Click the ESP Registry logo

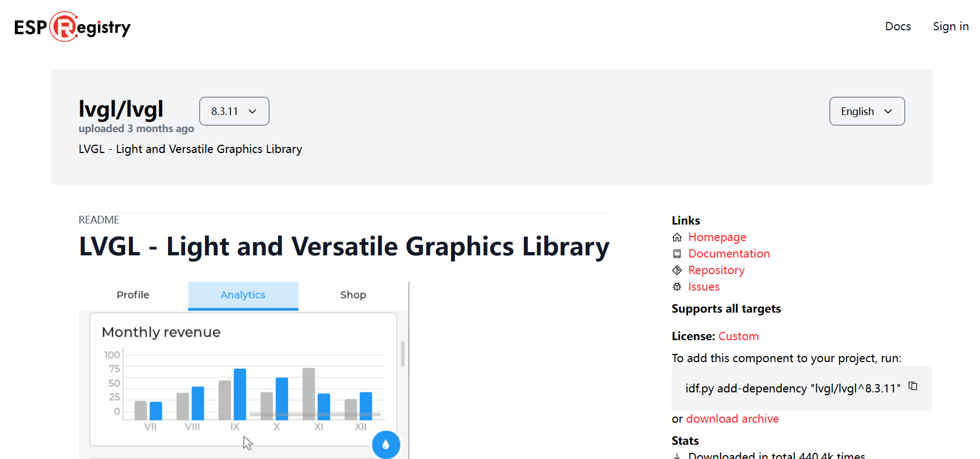[x=72, y=26]
